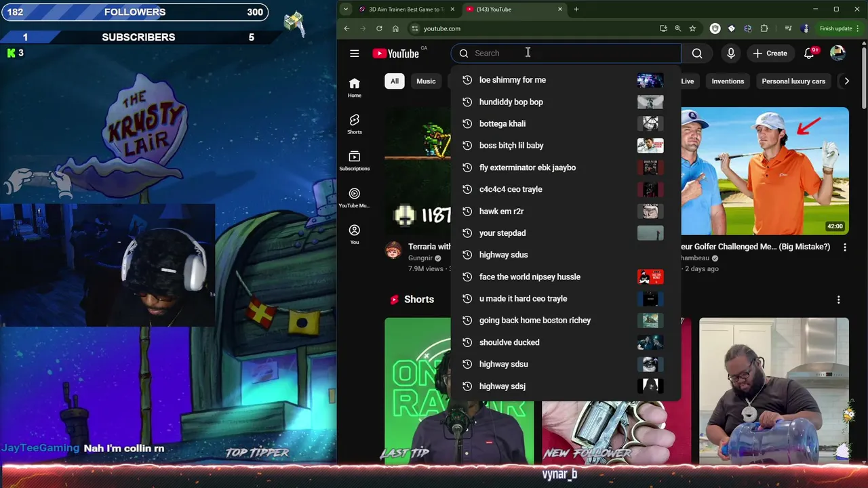Click Chrome home button
868x488 pixels.
(395, 28)
